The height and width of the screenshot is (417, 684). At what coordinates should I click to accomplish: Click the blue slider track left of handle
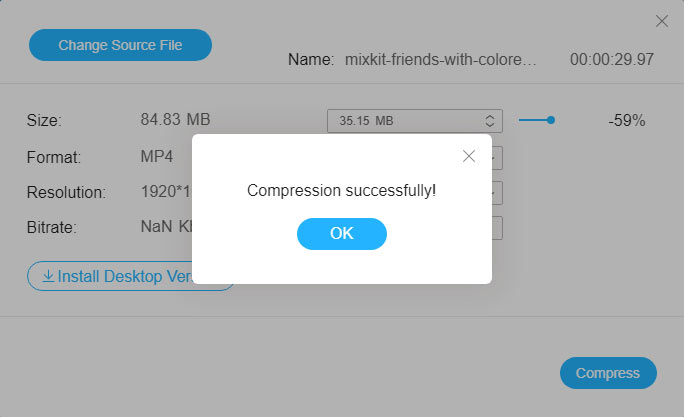(x=532, y=120)
